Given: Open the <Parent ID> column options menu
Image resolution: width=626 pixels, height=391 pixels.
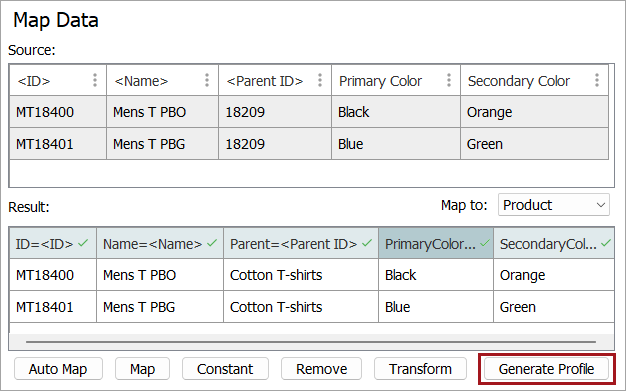Looking at the screenshot, I should 320,80.
